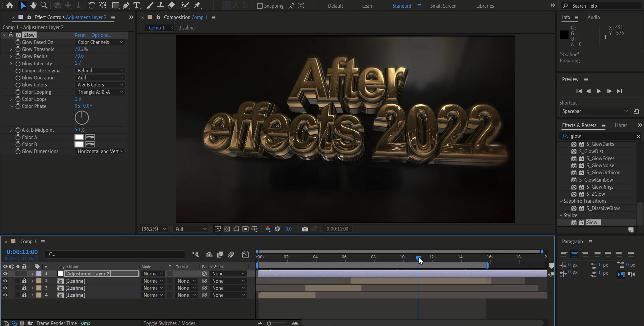
Task: Hide the 1.sahne layer
Action: click(x=5, y=295)
